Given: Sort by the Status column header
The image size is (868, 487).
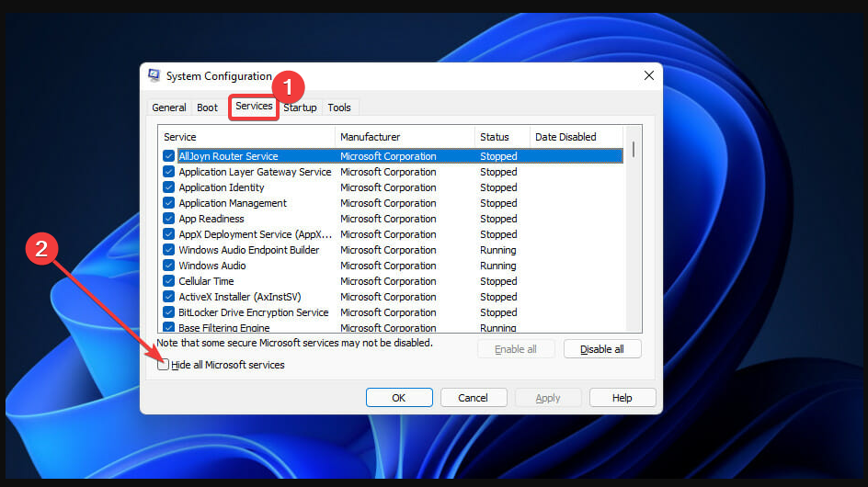Looking at the screenshot, I should (x=502, y=137).
